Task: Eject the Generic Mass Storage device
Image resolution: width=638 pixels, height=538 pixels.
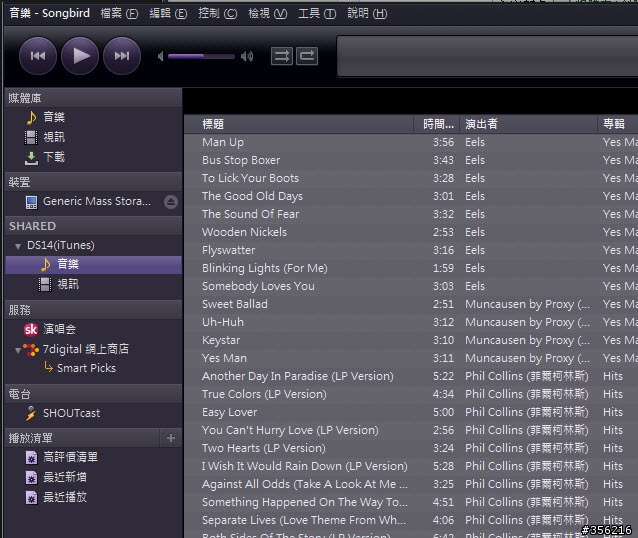Action: [171, 202]
